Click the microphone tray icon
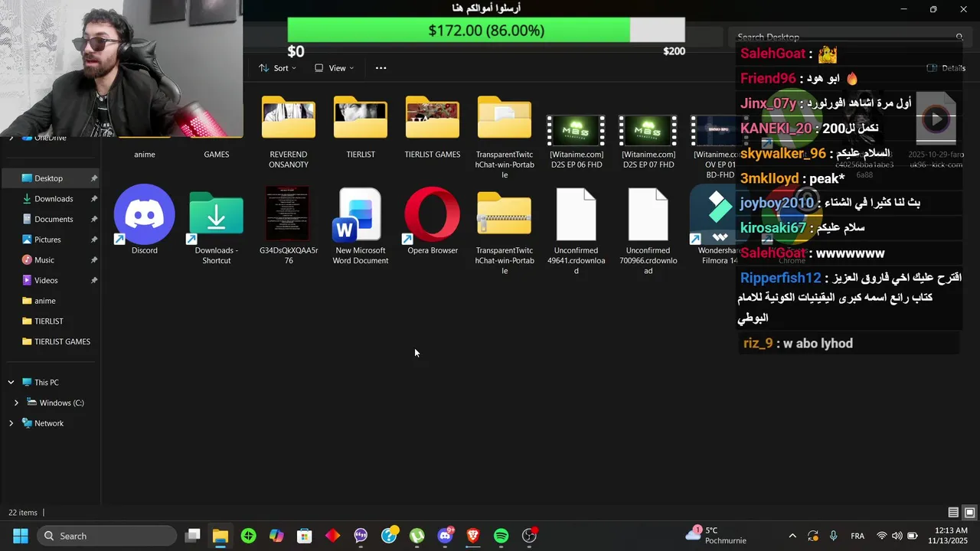Viewport: 980px width, 551px height. tap(833, 536)
